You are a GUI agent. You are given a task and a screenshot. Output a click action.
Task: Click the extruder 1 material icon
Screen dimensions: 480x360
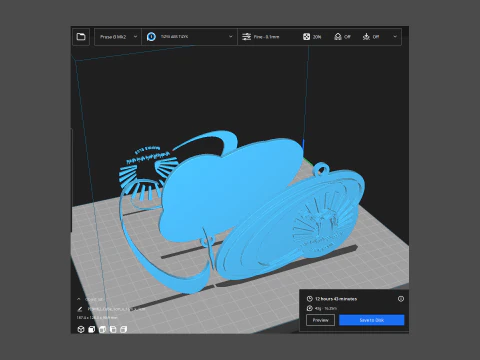[151, 37]
